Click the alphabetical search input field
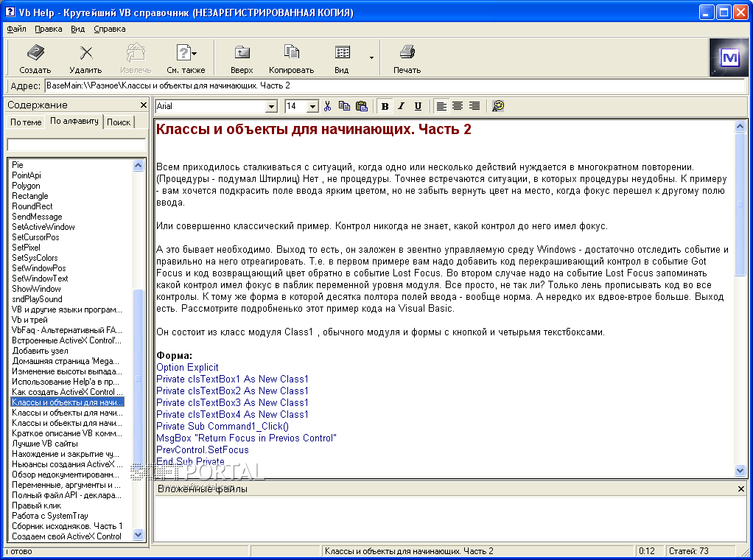This screenshot has height=560, width=753. tap(77, 144)
